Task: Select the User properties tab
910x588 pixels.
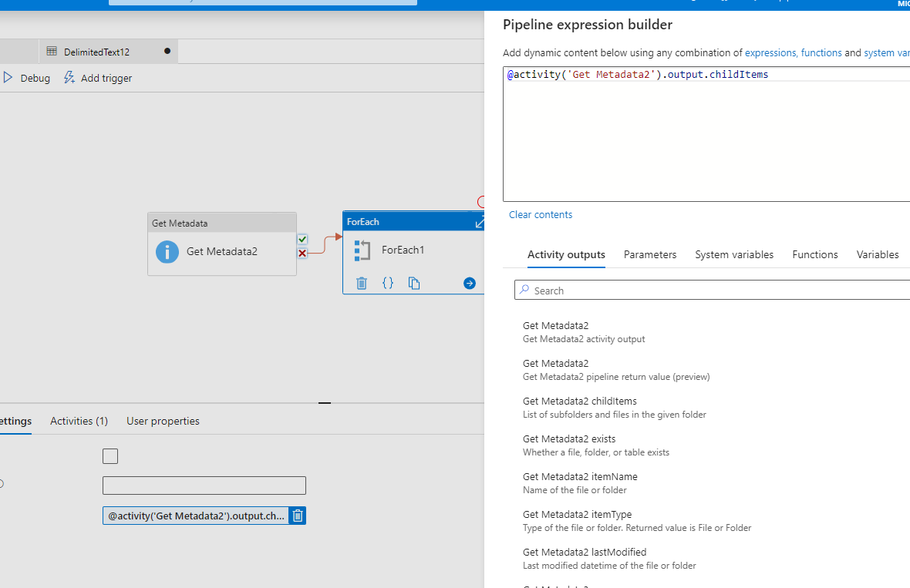Action: click(x=163, y=421)
